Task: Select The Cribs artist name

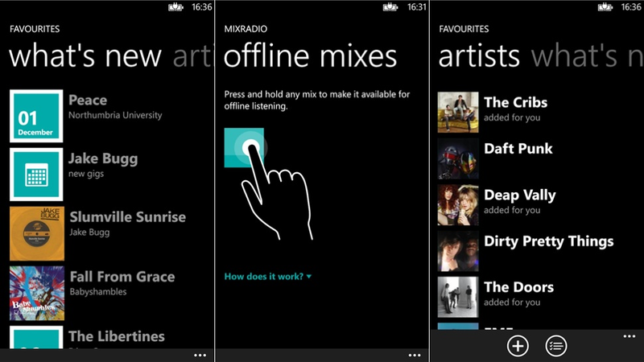Action: (515, 102)
